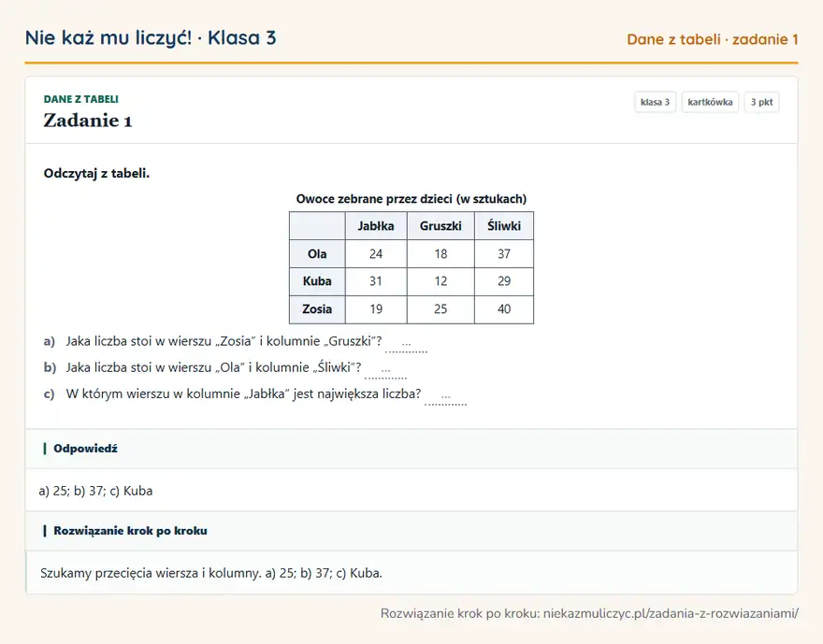This screenshot has height=644, width=823.
Task: Click the "Zadanie 1" title
Action: 88,121
